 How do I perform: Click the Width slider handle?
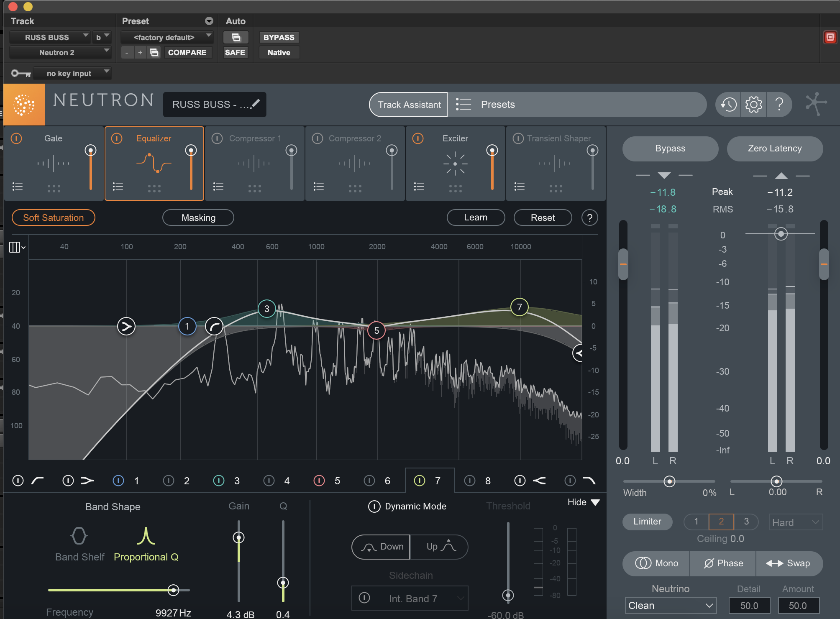coord(669,481)
